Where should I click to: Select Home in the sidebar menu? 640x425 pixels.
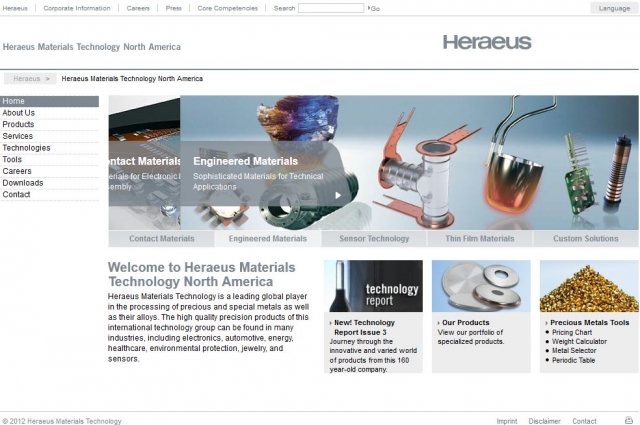click(49, 101)
